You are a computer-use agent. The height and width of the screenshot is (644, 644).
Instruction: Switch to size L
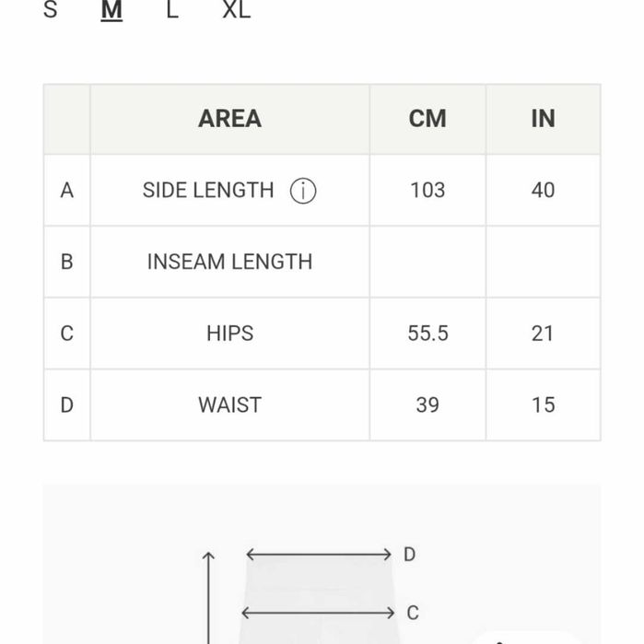coord(172,11)
